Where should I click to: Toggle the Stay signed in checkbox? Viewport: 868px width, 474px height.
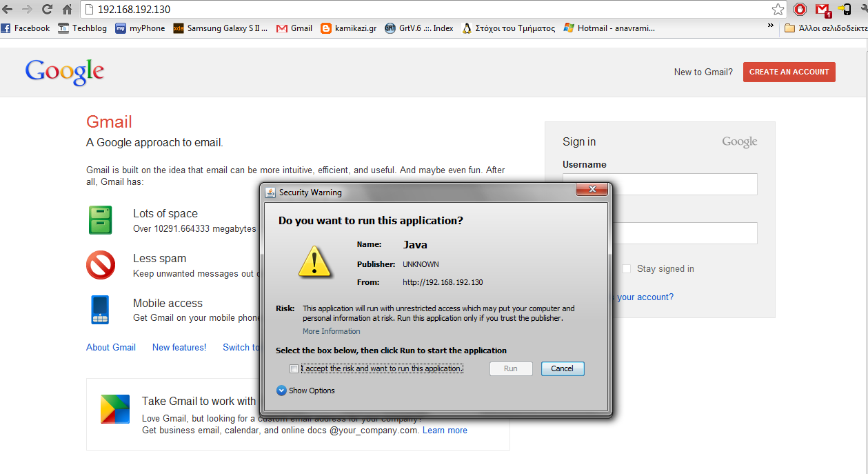tap(627, 268)
